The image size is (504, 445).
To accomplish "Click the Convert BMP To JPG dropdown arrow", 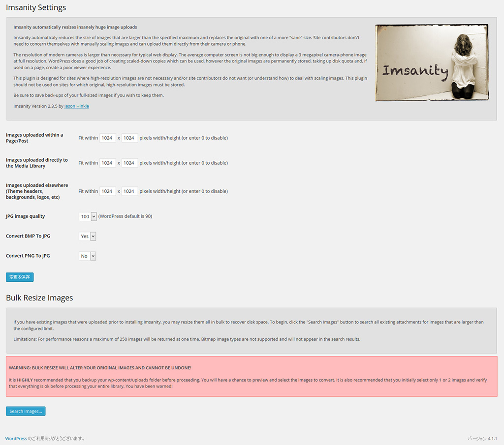I will [93, 236].
